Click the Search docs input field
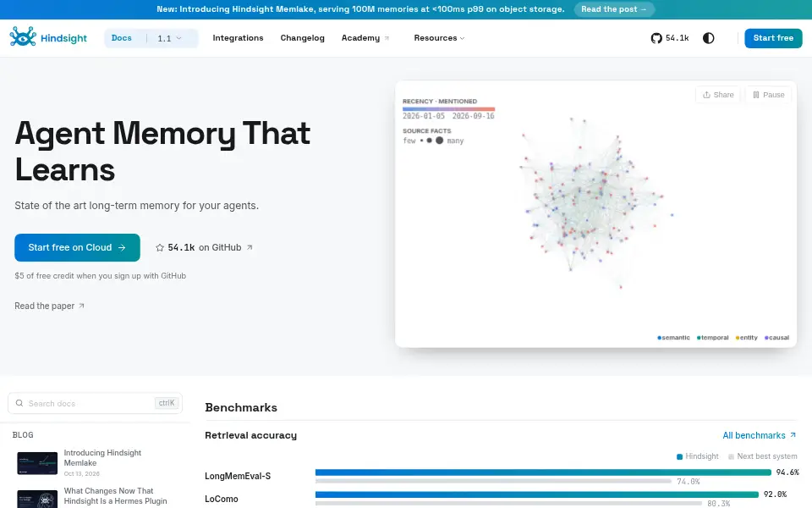The width and height of the screenshot is (812, 508). coord(96,403)
